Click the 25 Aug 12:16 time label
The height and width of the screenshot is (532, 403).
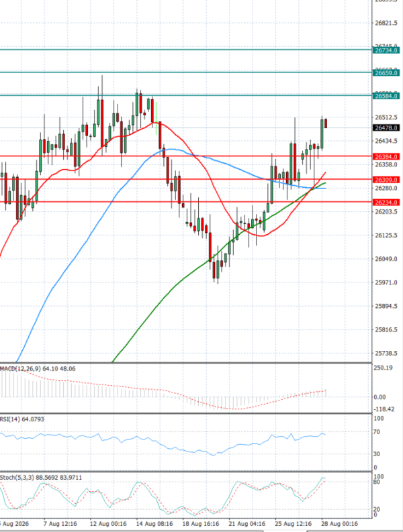tap(294, 524)
